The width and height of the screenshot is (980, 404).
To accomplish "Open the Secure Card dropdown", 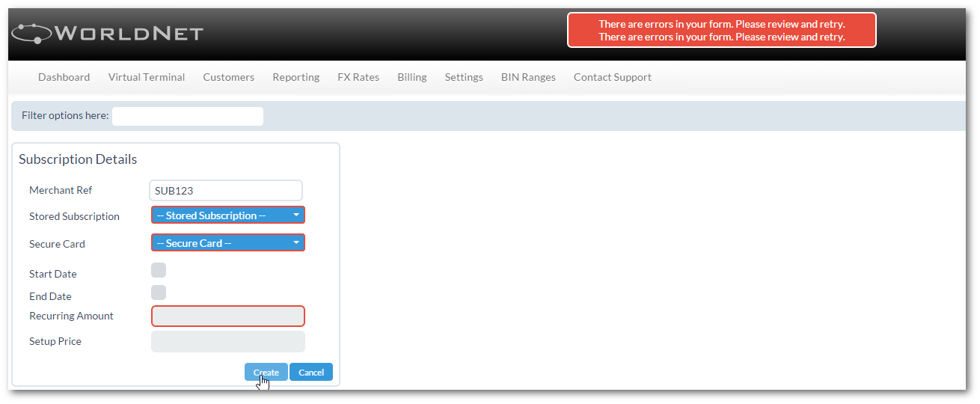I will pos(228,243).
